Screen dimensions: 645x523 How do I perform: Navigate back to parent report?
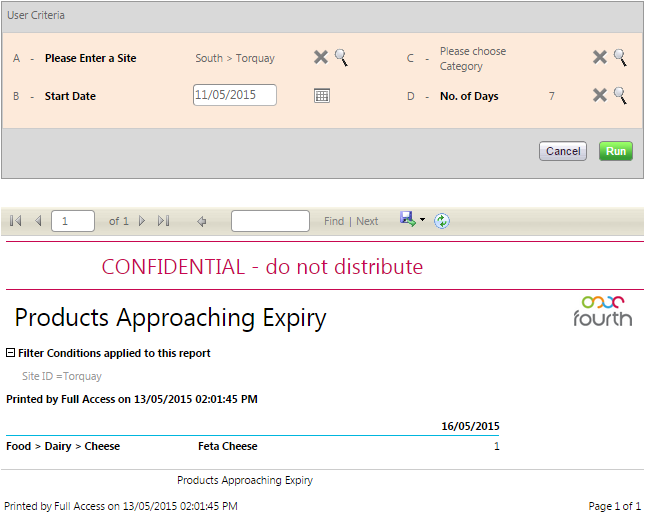coord(202,221)
